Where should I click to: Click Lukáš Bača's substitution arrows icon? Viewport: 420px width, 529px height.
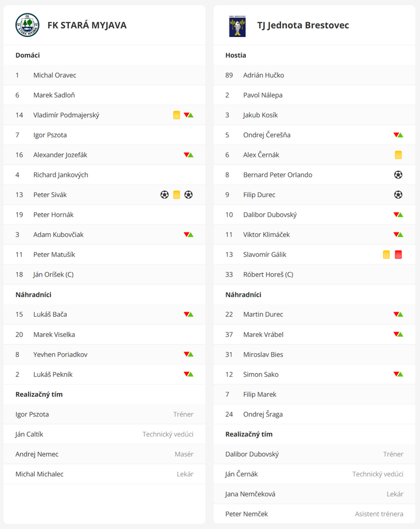(188, 314)
